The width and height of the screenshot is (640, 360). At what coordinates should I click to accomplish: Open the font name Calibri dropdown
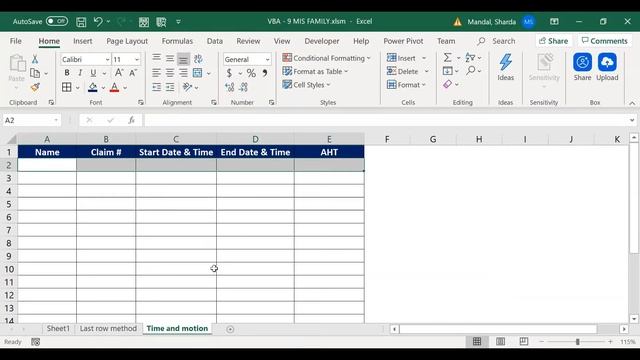107,60
